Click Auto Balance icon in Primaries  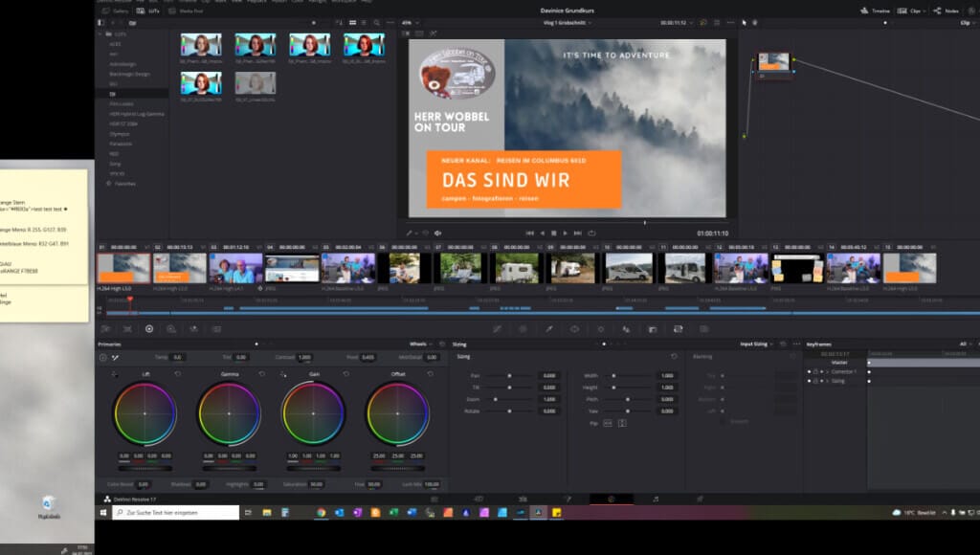[x=103, y=358]
